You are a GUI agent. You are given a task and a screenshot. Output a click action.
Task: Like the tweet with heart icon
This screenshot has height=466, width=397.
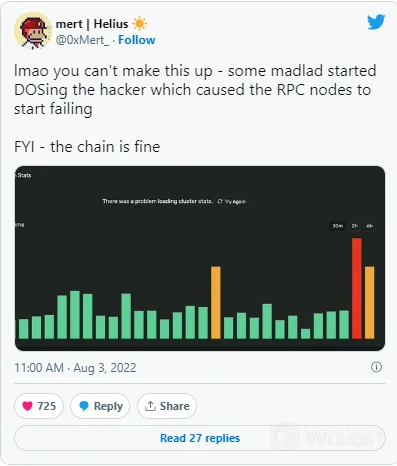(27, 406)
